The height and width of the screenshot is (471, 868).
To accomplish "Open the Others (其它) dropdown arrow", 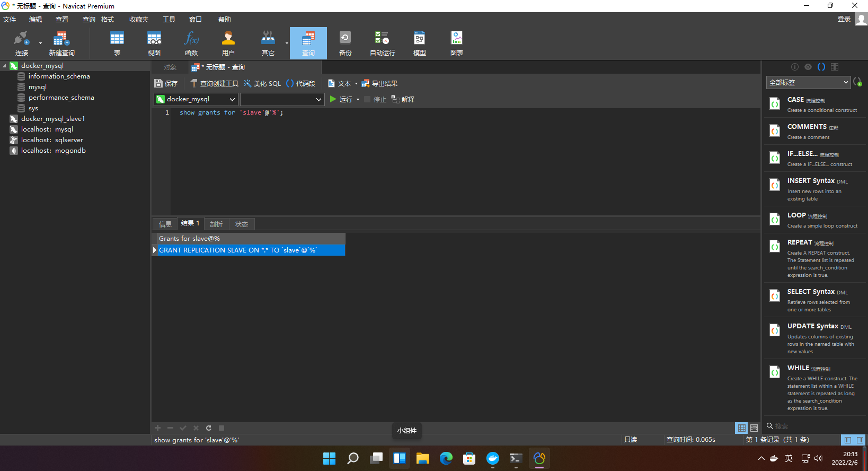I will pos(287,43).
